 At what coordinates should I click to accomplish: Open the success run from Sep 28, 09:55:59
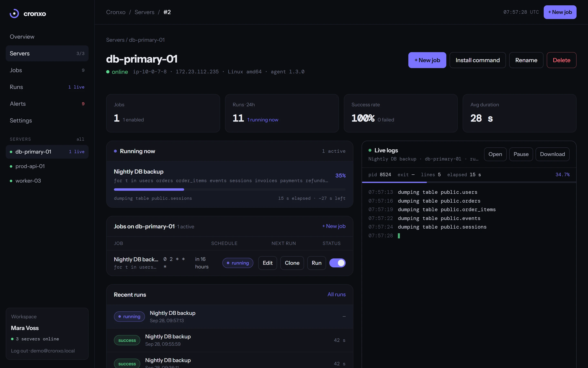(x=230, y=340)
